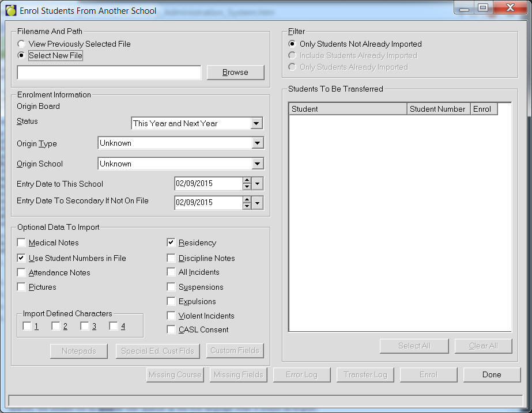
Task: Check the Discipline Notes option
Action: 171,258
